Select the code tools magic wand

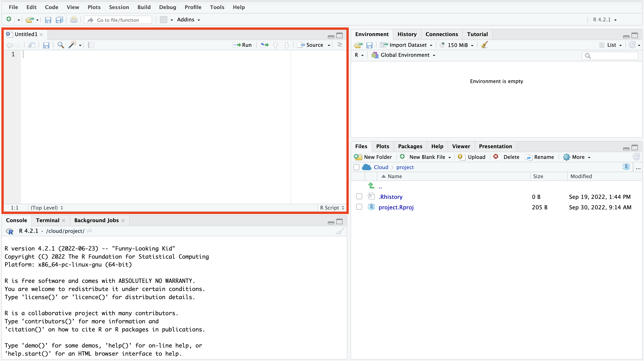click(x=73, y=45)
